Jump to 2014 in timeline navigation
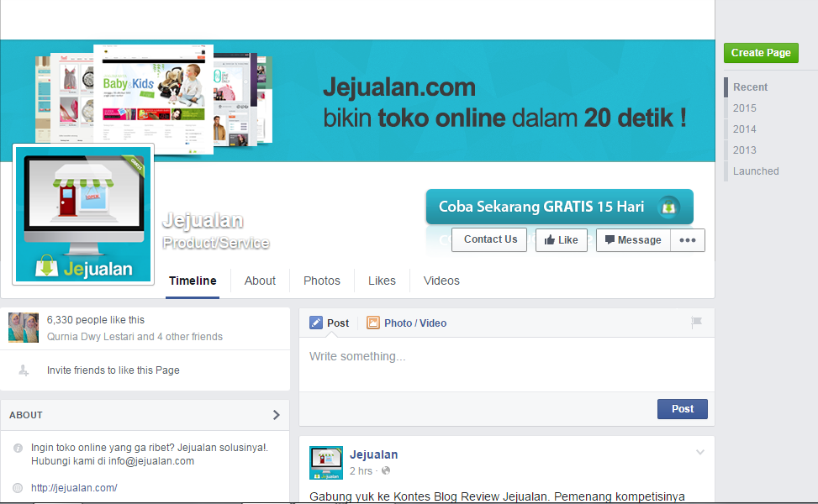This screenshot has height=504, width=818. click(x=745, y=129)
